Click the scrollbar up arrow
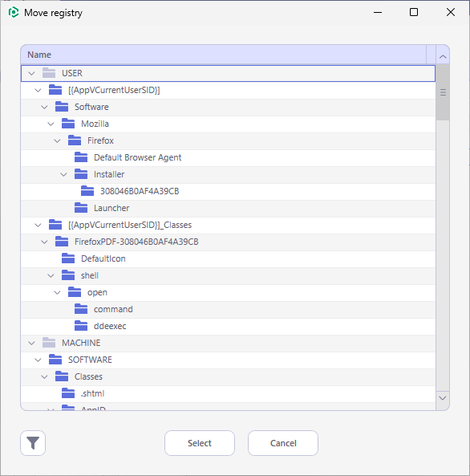The height and width of the screenshot is (476, 470). 443,56
